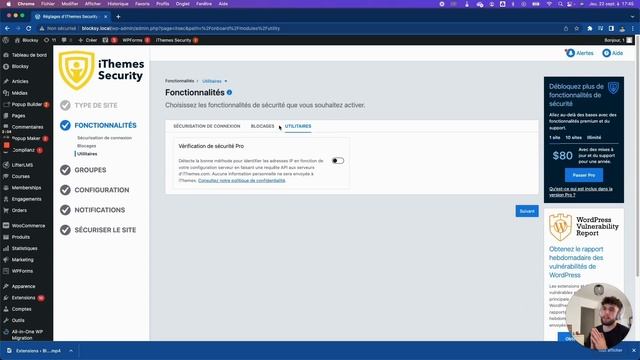Image resolution: width=640 pixels, height=360 pixels.
Task: Select the Fonctionnalités step in sidebar
Action: tap(105, 125)
